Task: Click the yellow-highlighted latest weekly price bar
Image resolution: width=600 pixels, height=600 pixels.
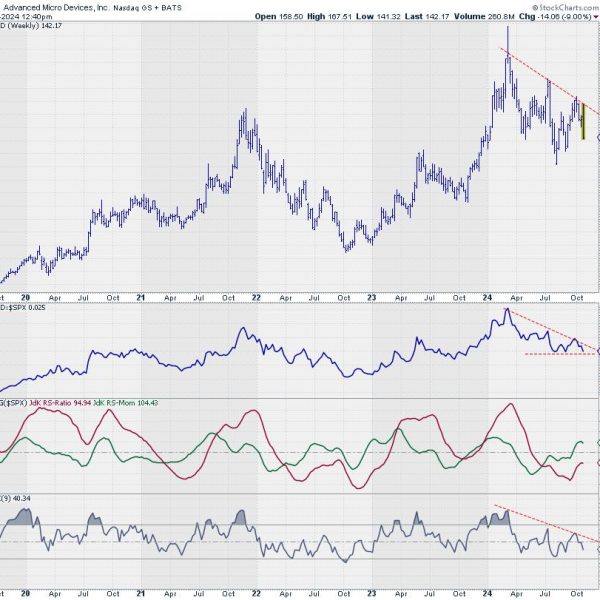Action: 584,121
